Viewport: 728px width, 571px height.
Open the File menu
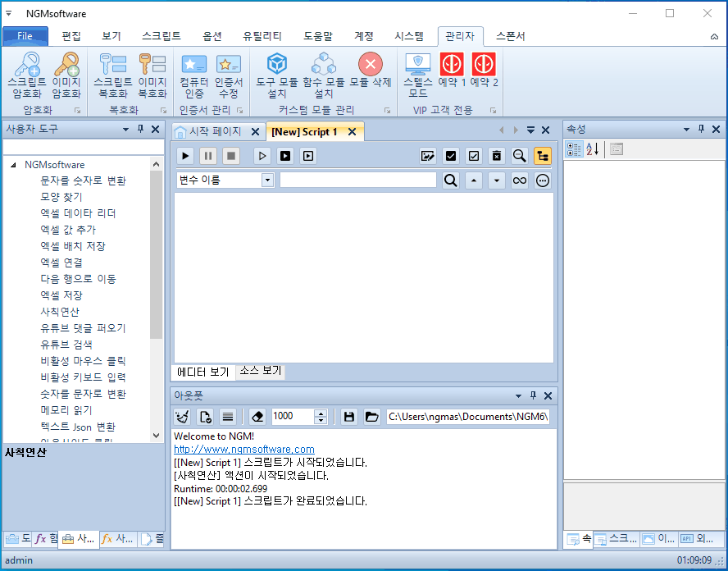(x=25, y=36)
